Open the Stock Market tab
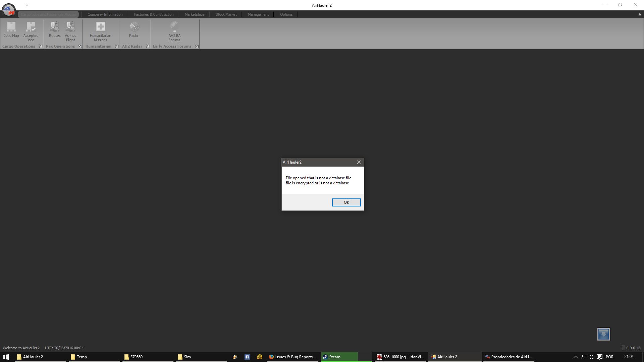 click(x=226, y=14)
